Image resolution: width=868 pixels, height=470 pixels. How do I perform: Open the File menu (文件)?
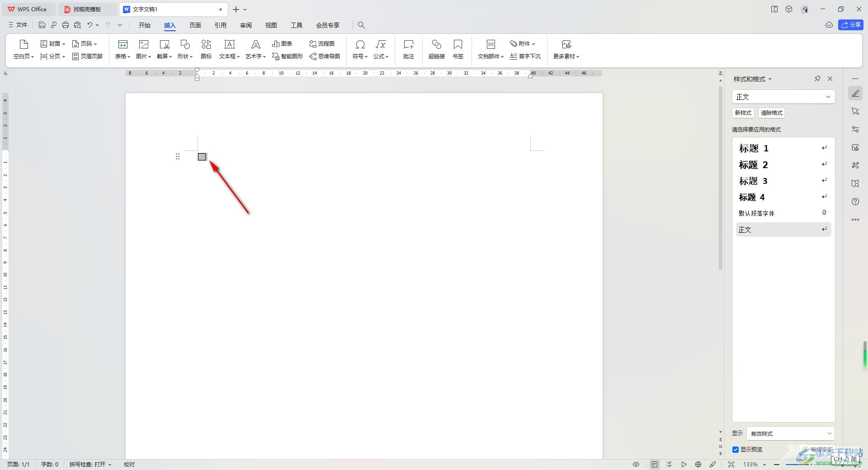[x=18, y=25]
